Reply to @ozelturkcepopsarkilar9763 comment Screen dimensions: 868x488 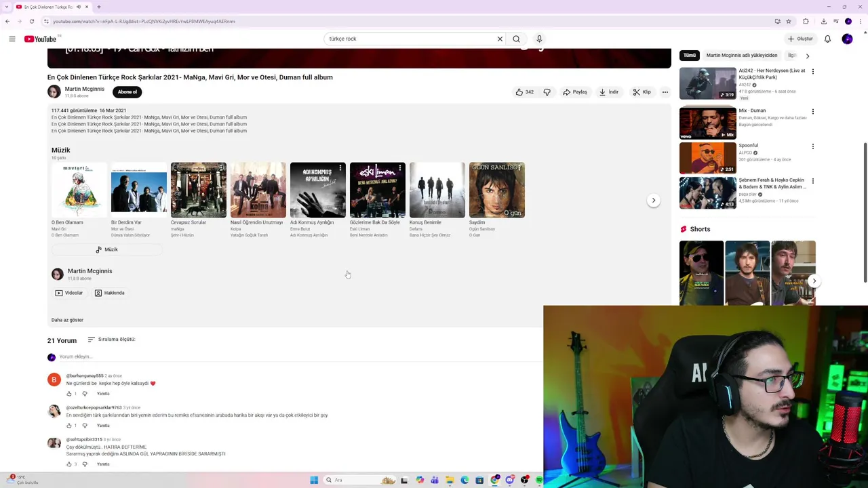tap(103, 426)
